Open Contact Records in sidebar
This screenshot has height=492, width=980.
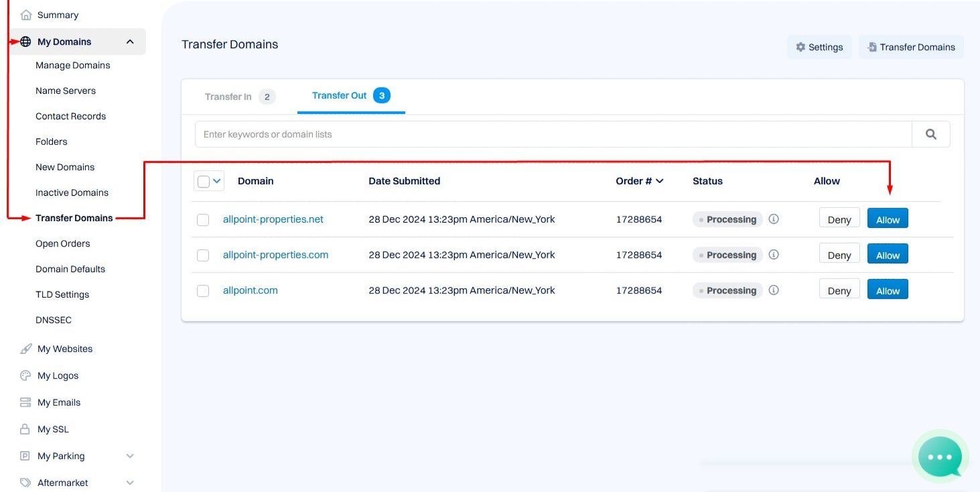click(71, 116)
